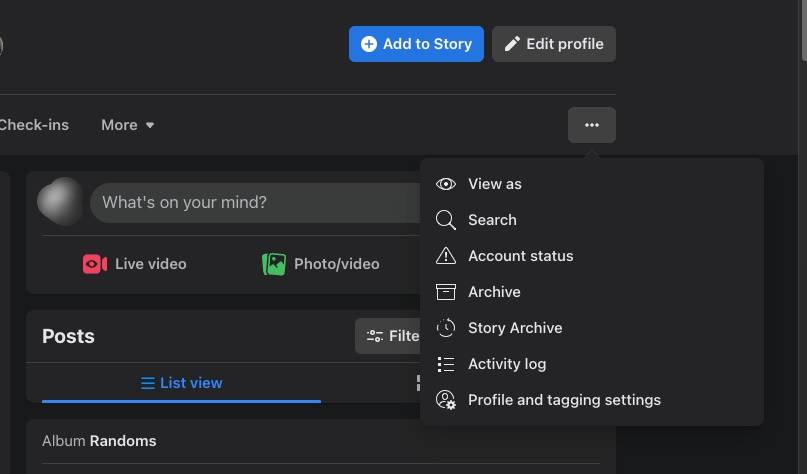The width and height of the screenshot is (807, 474).
Task: Switch to the List view tab
Action: pos(181,383)
